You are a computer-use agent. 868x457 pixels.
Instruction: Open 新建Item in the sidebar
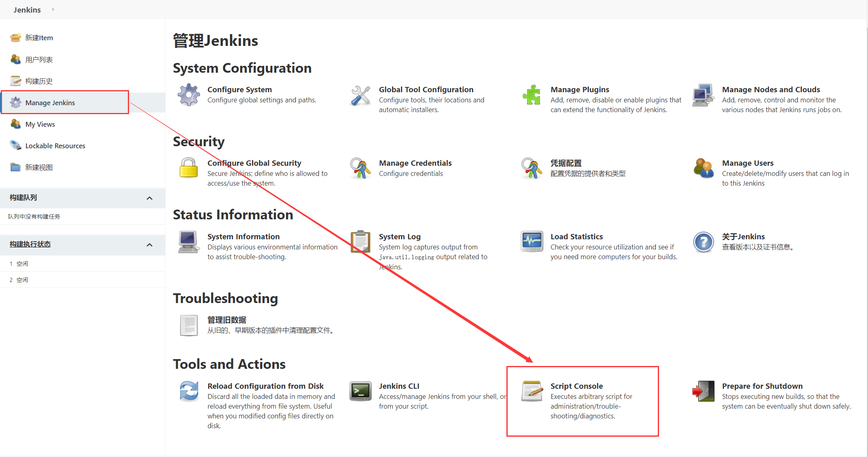point(39,38)
